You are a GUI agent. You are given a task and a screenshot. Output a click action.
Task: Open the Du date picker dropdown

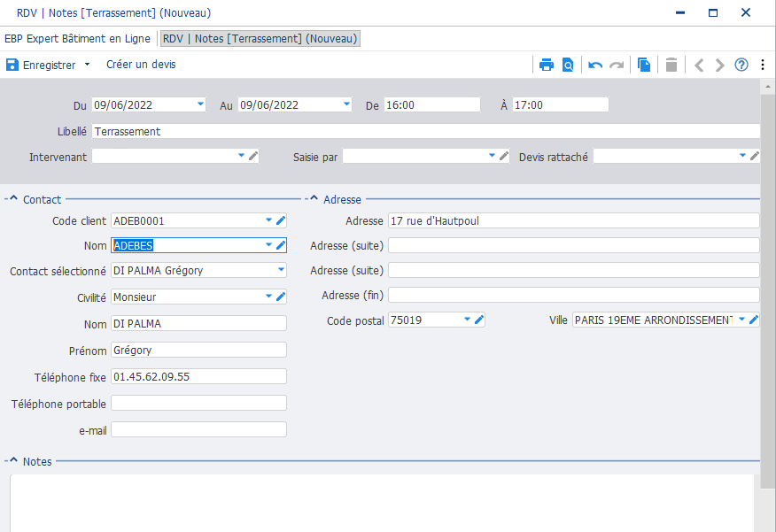[200, 104]
